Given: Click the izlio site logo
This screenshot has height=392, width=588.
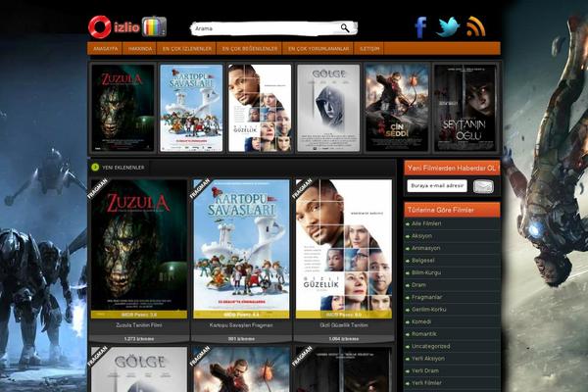Looking at the screenshot, I should [x=127, y=26].
